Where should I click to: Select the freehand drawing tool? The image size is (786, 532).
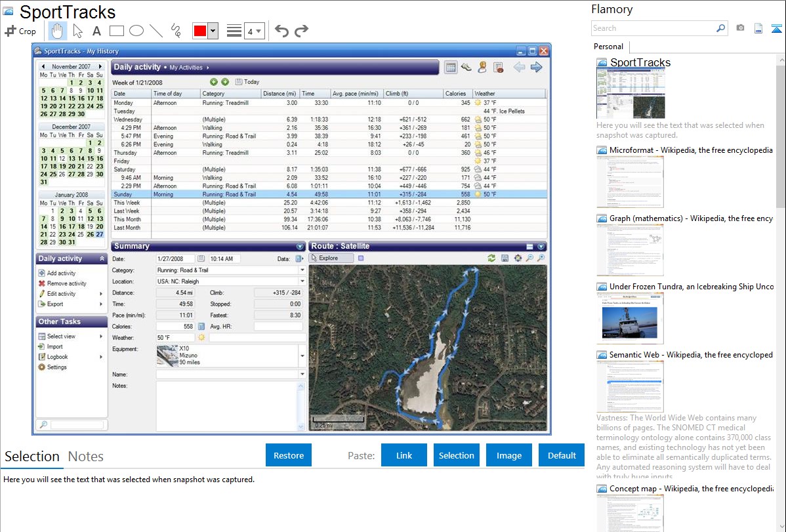click(176, 31)
